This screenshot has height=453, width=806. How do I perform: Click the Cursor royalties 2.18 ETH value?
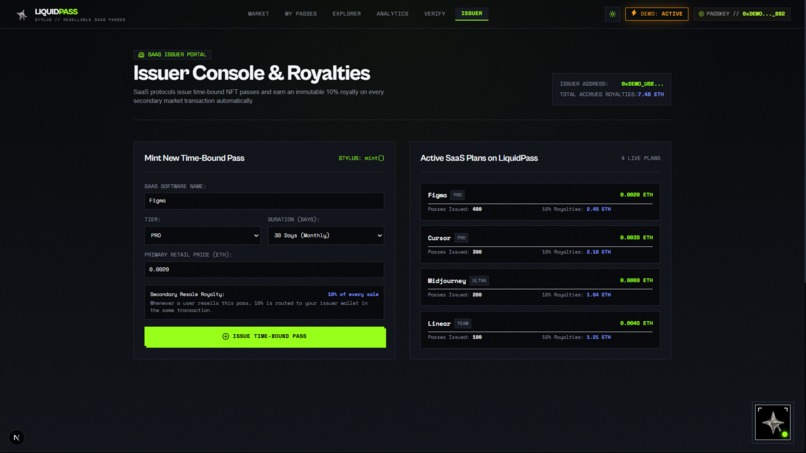598,252
